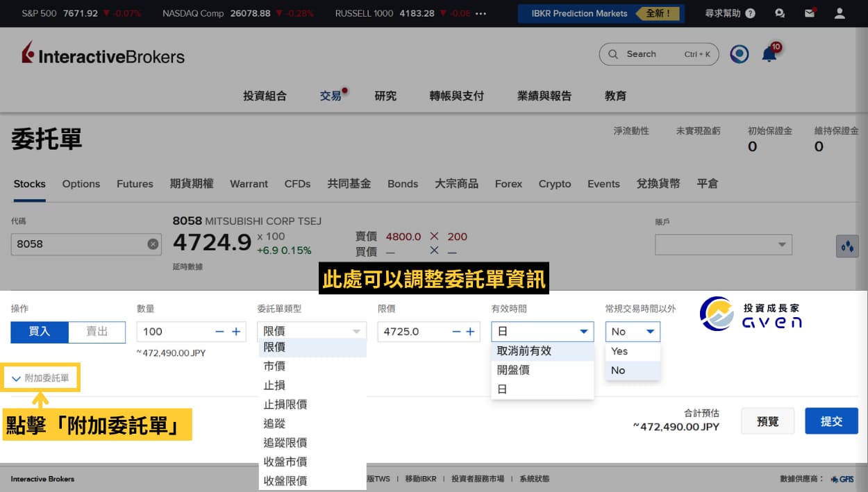Switch to the 期貨期權 tab
868x492 pixels.
tap(192, 184)
